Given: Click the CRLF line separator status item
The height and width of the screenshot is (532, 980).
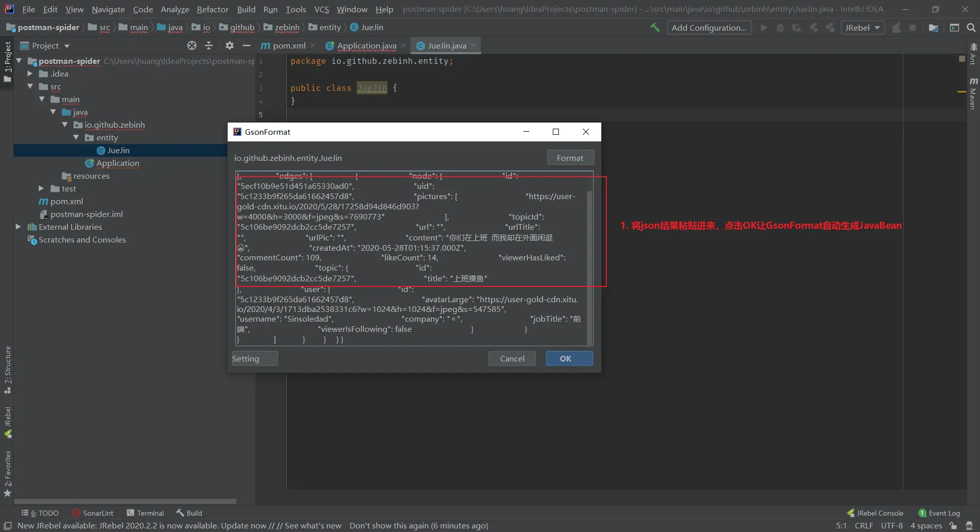Looking at the screenshot, I should pos(864,526).
